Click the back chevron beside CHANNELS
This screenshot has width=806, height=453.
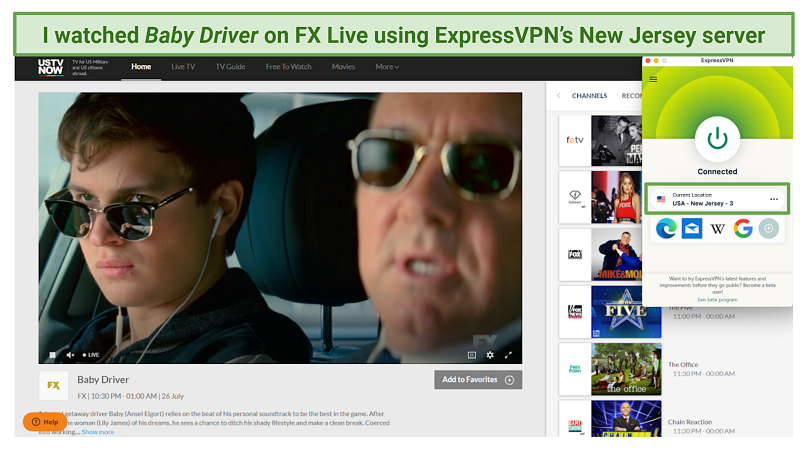pos(559,96)
